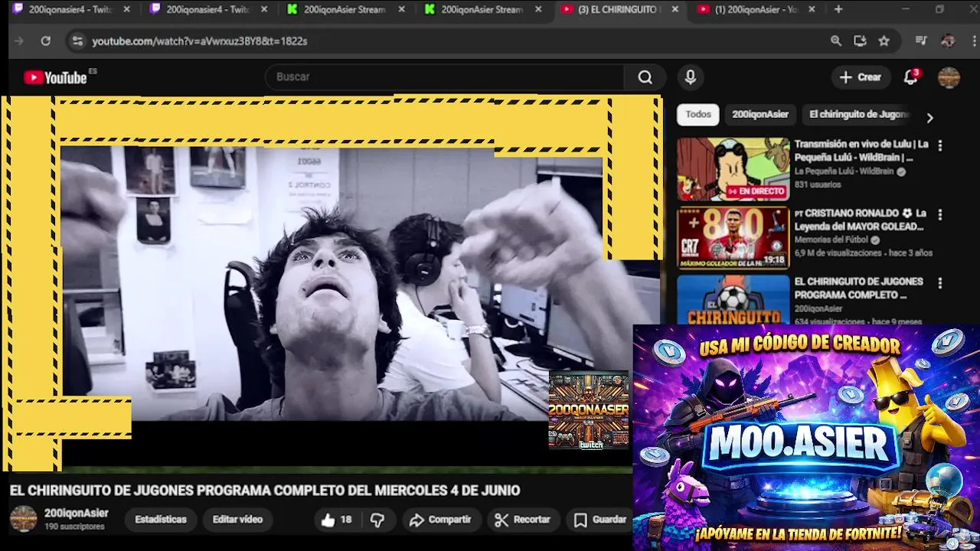Click the 6,9 M de visualizaciones text
Image resolution: width=980 pixels, height=551 pixels.
838,253
